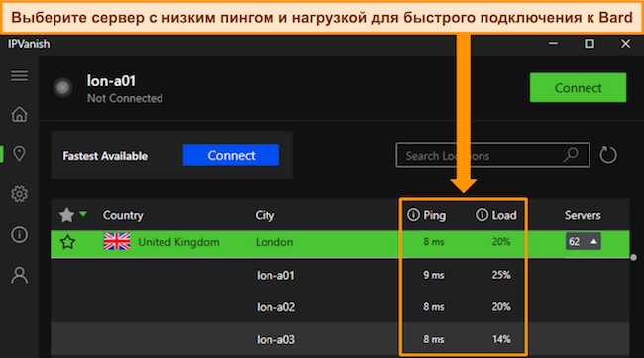Click the connection status indicator circle
Viewport: 644px width, 358px height.
62,87
